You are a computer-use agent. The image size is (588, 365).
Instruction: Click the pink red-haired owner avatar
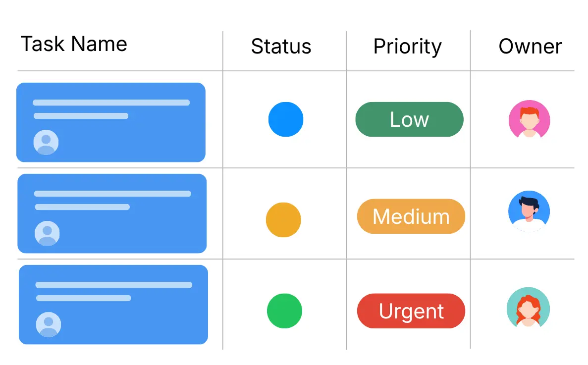coord(529,120)
